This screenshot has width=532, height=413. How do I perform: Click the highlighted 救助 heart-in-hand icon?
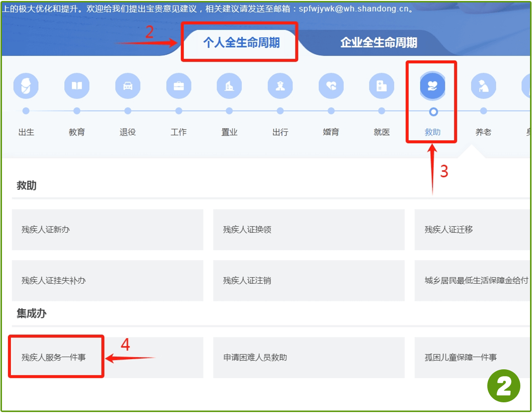pos(433,86)
